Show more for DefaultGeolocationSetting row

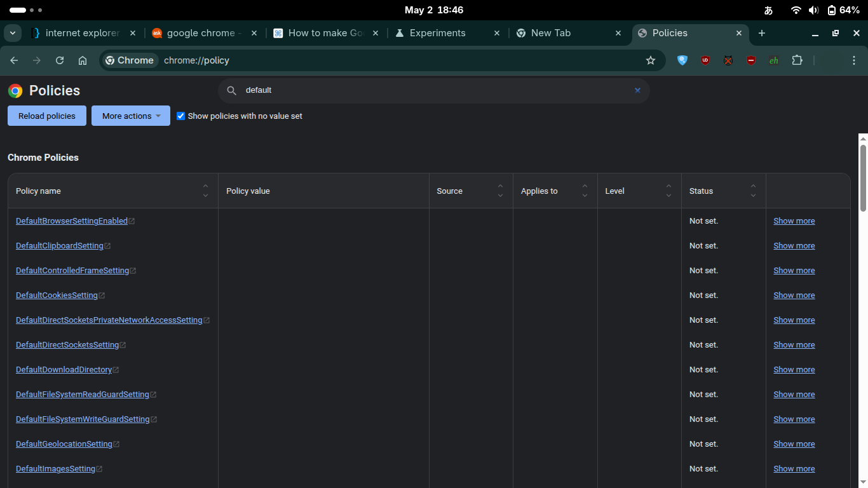coord(794,444)
